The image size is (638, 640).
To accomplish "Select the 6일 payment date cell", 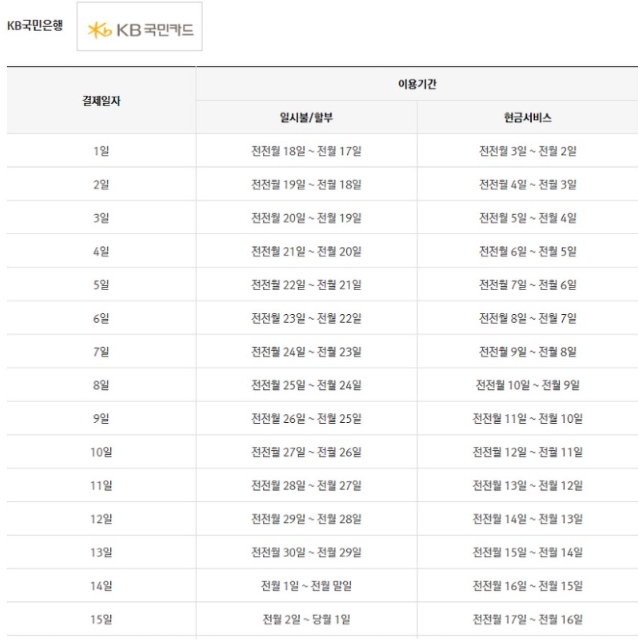I will pos(101,318).
